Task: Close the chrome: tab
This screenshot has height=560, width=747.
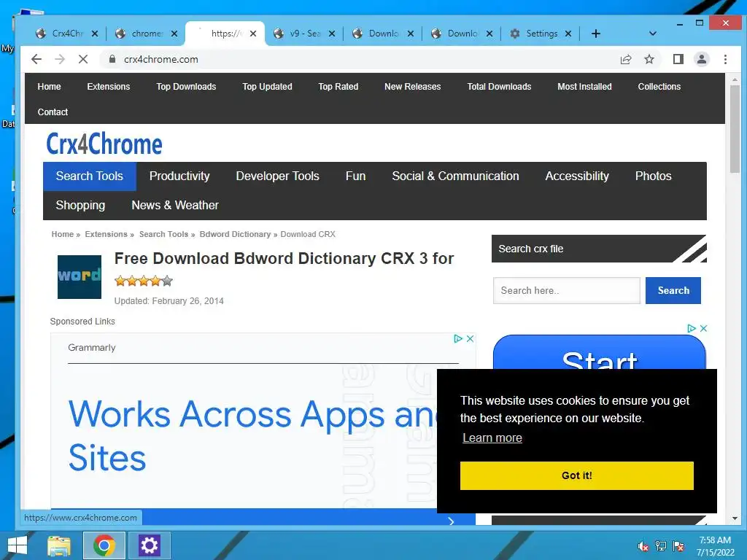Action: [174, 34]
